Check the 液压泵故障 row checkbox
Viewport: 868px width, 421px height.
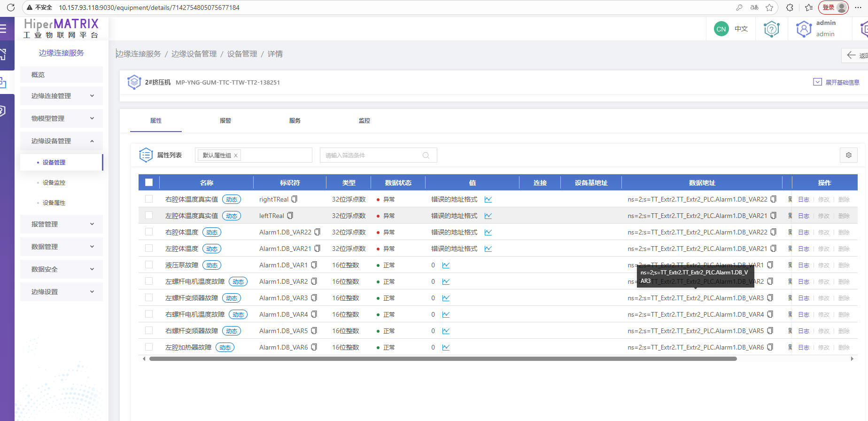(149, 265)
